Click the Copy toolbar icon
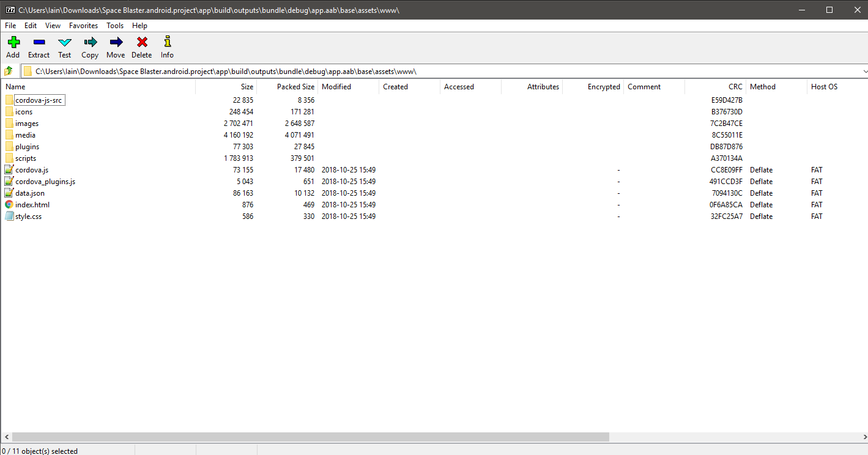The height and width of the screenshot is (455, 868). point(90,42)
